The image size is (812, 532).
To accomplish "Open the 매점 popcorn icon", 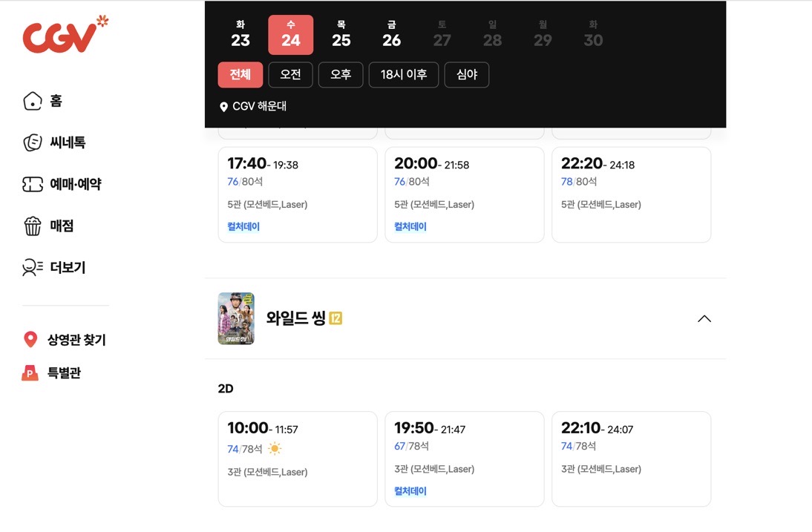I will pyautogui.click(x=33, y=226).
